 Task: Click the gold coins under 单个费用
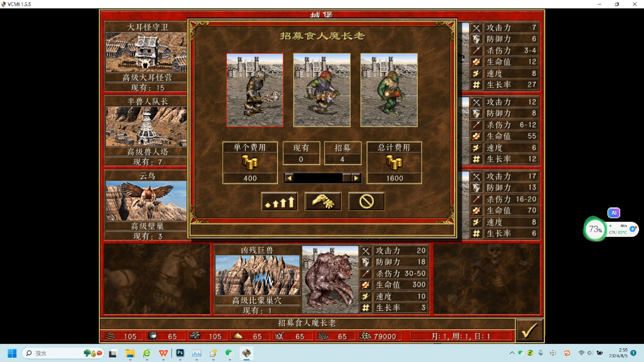click(250, 163)
